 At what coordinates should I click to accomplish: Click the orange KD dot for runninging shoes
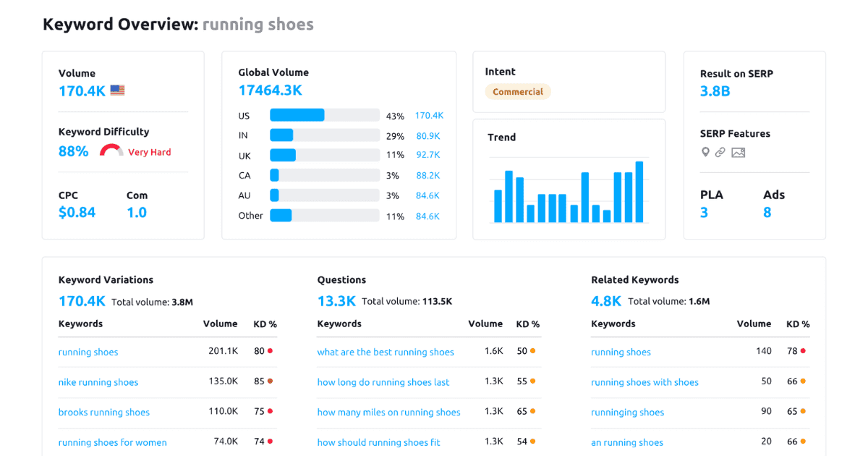(803, 411)
